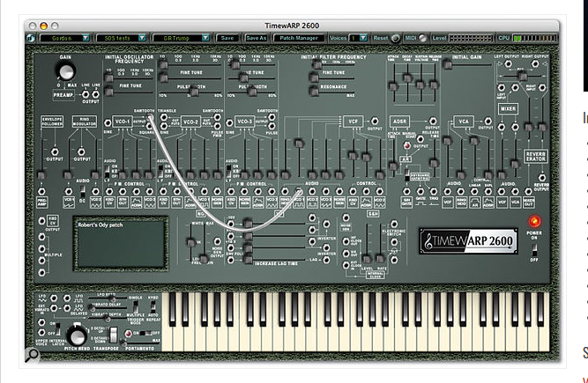Click the MIDI indicator light

pyautogui.click(x=422, y=38)
